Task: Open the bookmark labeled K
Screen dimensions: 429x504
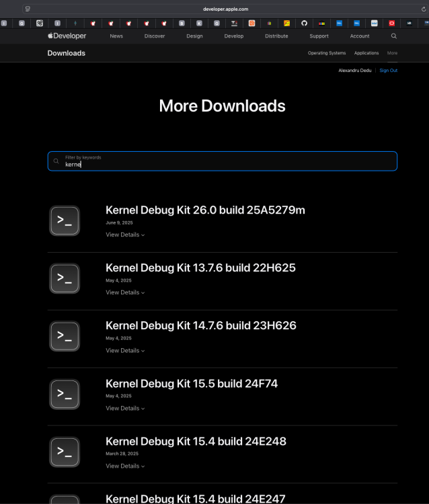Action: [x=200, y=23]
